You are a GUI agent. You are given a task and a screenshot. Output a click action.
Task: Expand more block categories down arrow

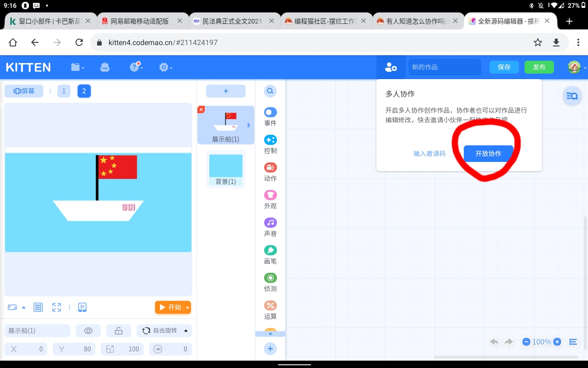coord(270,334)
